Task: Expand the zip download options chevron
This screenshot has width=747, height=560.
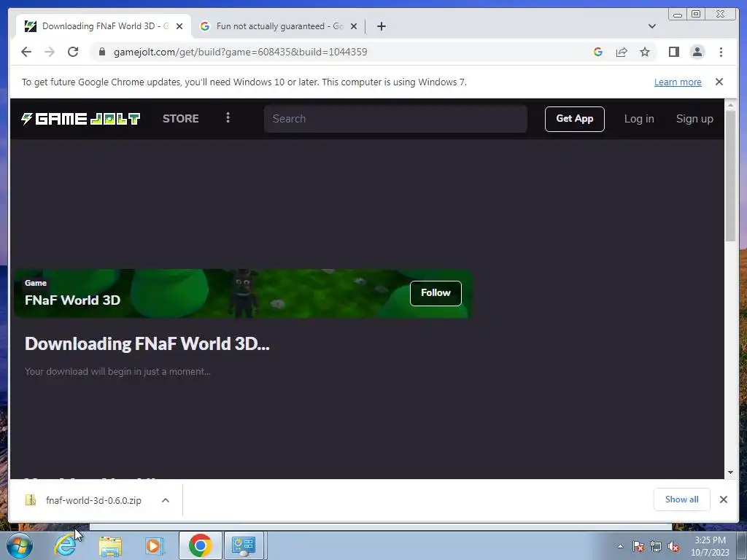Action: click(166, 500)
